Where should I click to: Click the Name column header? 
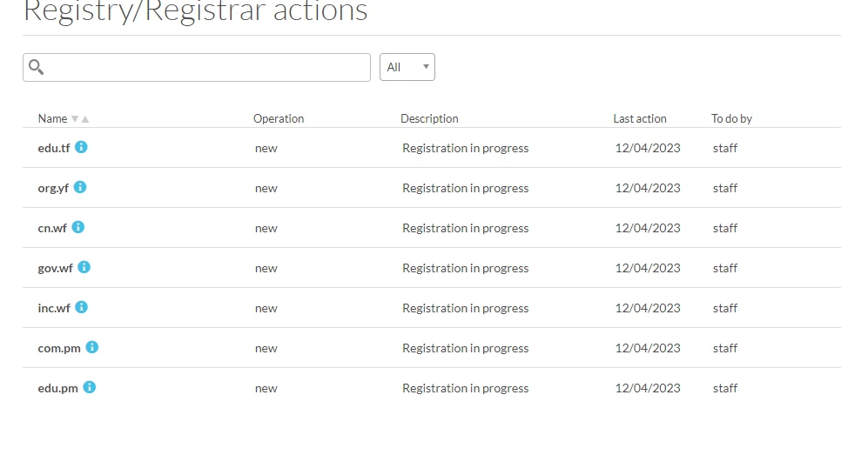click(x=52, y=119)
